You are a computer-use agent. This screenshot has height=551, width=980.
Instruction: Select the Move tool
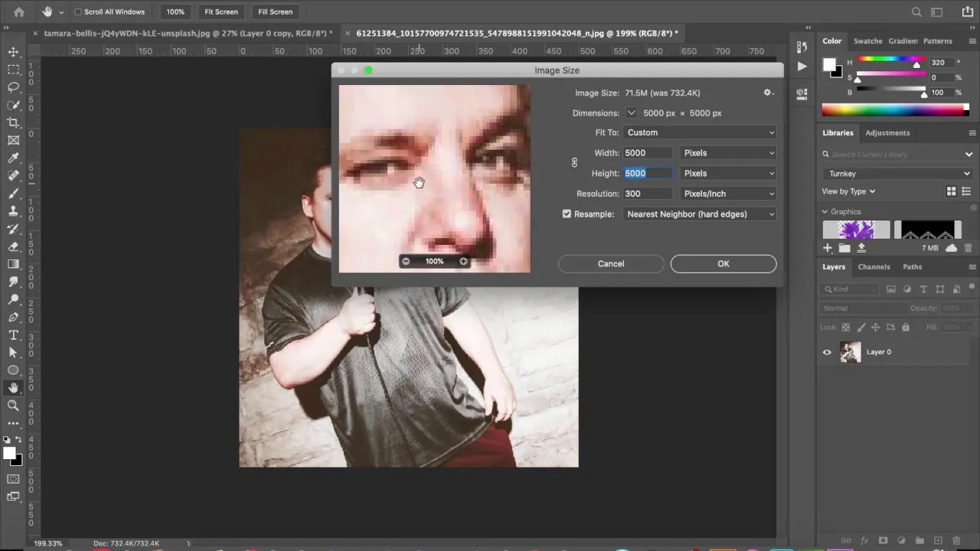pos(13,52)
